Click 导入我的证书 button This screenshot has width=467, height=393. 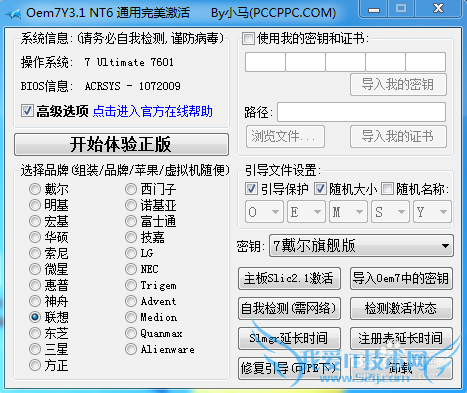398,136
